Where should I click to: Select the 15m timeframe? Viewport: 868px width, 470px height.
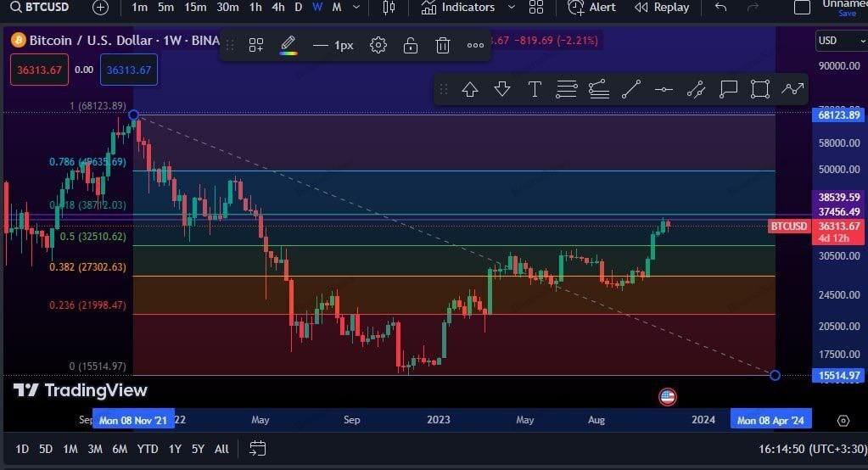(x=195, y=7)
